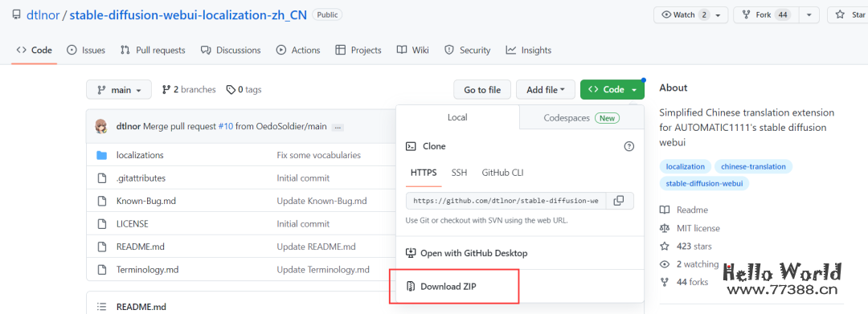Open the Terminology.md file
The height and width of the screenshot is (314, 868).
tap(147, 270)
